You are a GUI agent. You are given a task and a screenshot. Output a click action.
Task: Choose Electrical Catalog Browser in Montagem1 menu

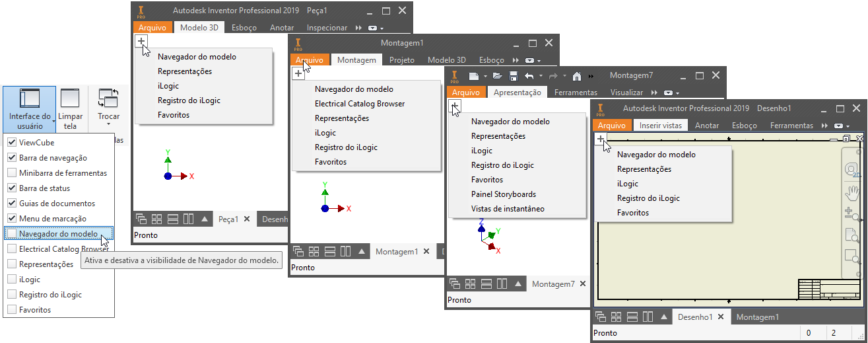[360, 104]
